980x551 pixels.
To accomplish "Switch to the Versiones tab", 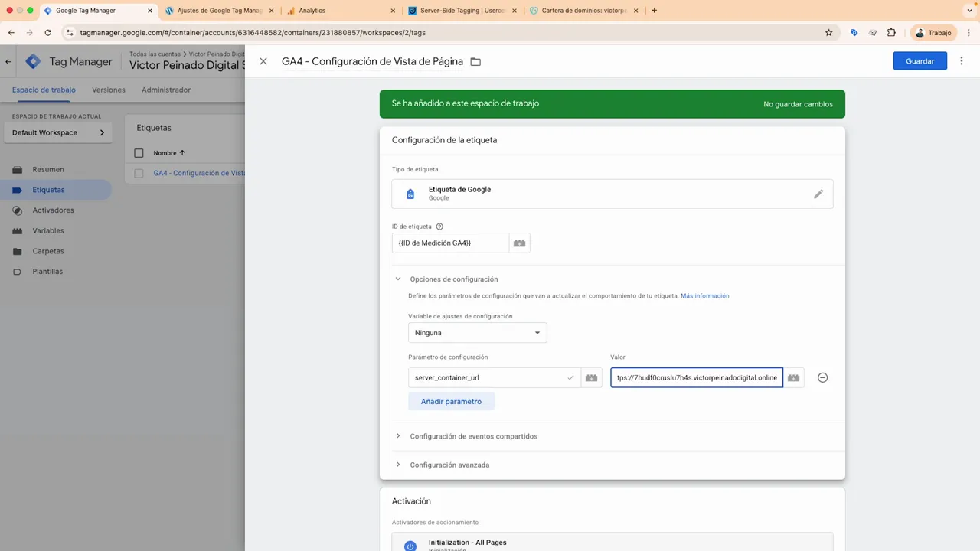I will 108,90.
